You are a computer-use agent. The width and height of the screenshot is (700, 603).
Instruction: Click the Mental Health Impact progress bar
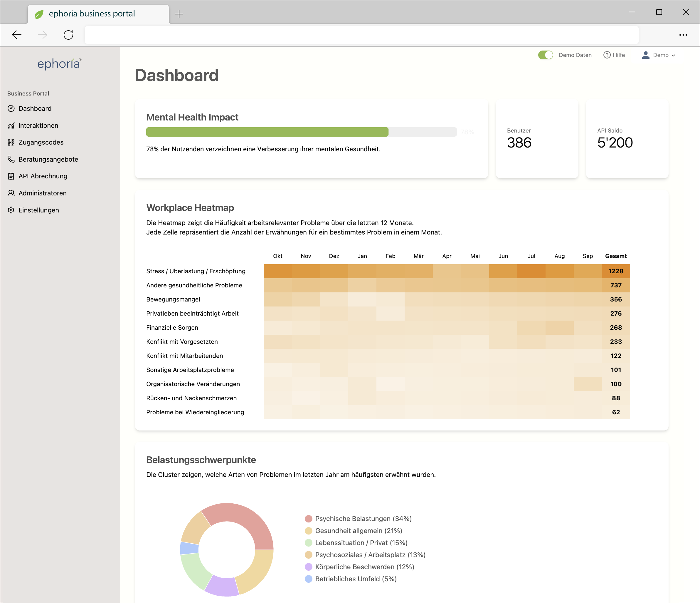[x=301, y=132]
